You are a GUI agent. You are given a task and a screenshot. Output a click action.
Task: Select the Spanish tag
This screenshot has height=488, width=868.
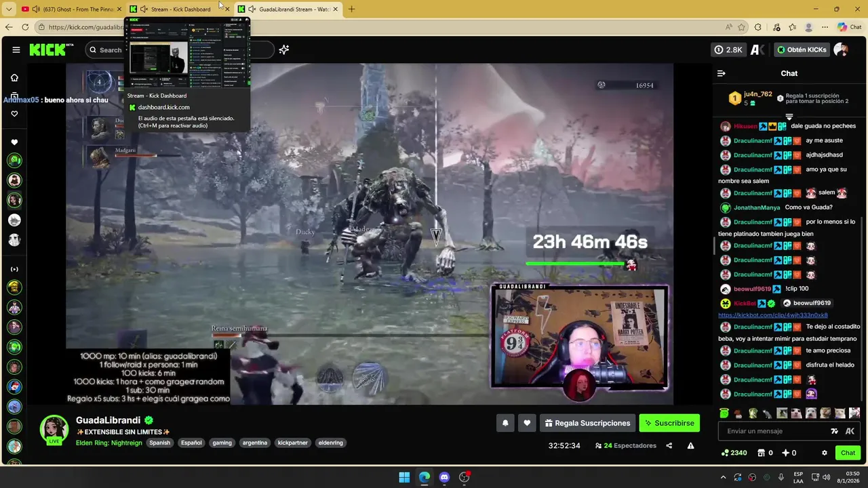click(160, 443)
